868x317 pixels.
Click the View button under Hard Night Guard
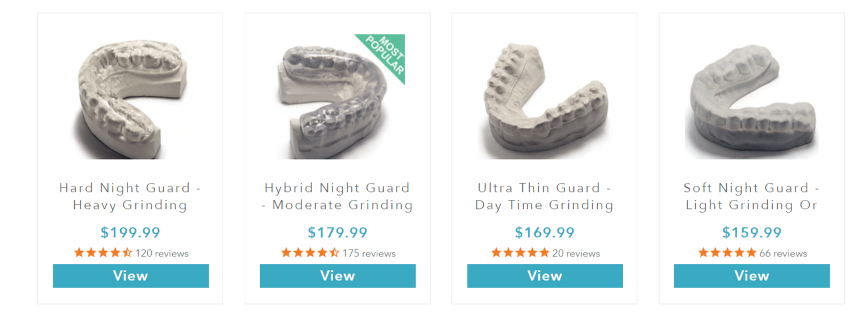(x=131, y=276)
